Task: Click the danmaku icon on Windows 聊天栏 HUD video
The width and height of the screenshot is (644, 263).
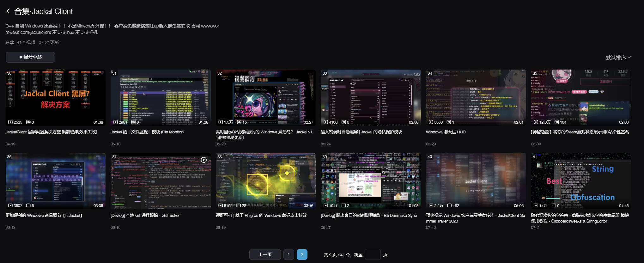Action: coord(449,122)
